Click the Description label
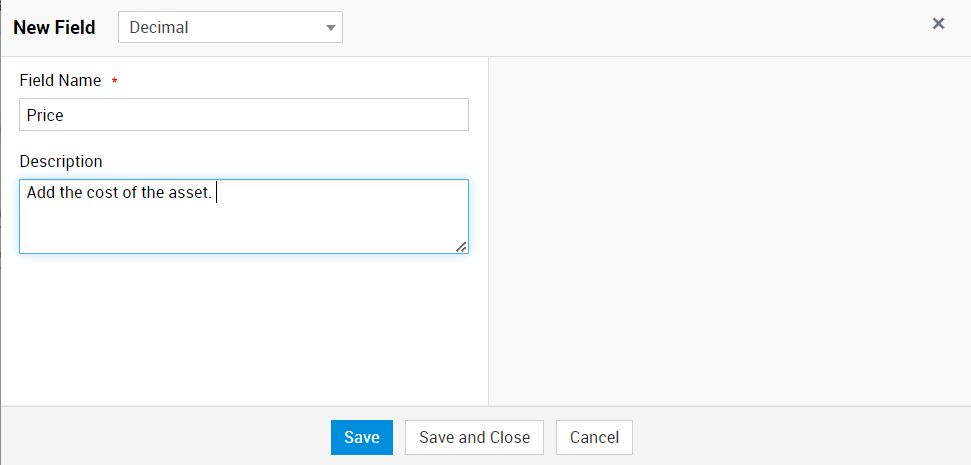 coord(61,161)
